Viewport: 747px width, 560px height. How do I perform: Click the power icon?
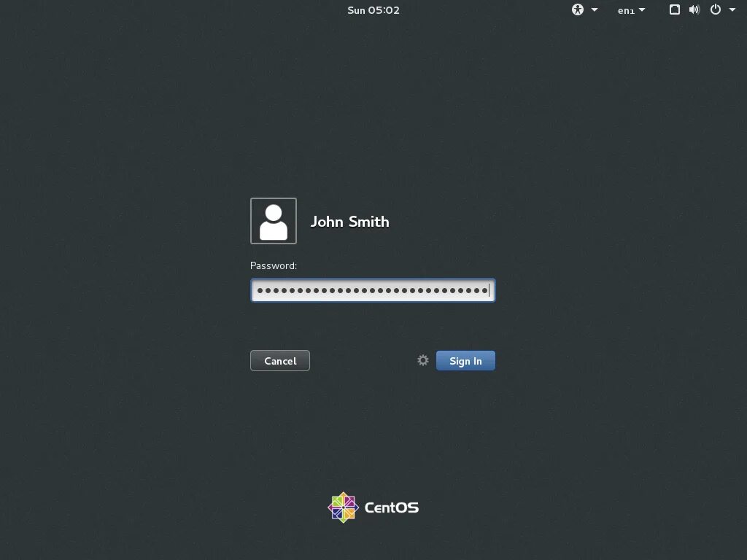pos(716,9)
